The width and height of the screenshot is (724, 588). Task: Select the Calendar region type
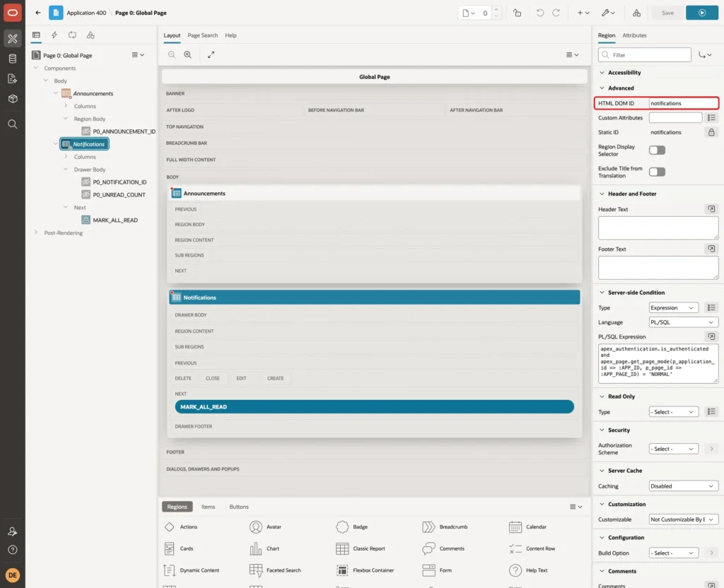click(527, 527)
